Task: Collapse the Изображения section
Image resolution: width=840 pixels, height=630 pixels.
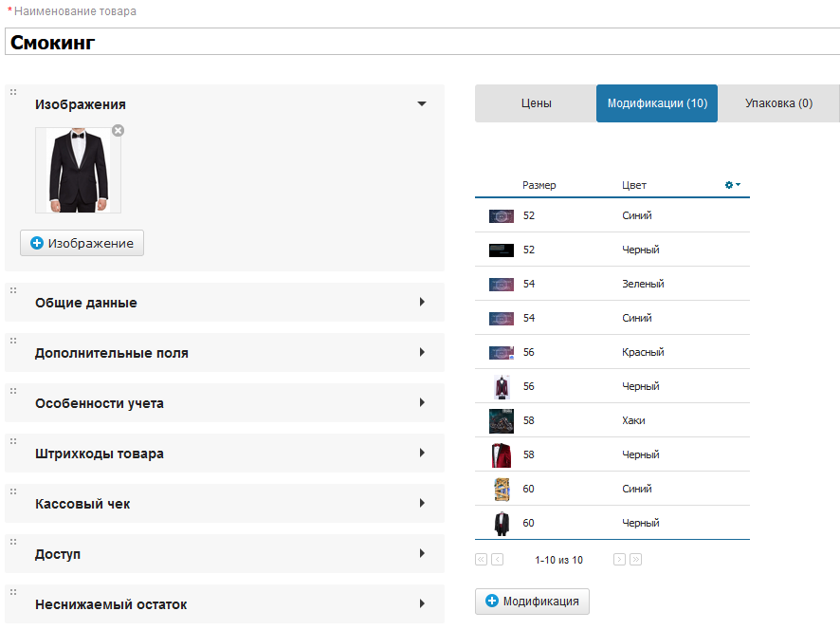Action: 422,104
